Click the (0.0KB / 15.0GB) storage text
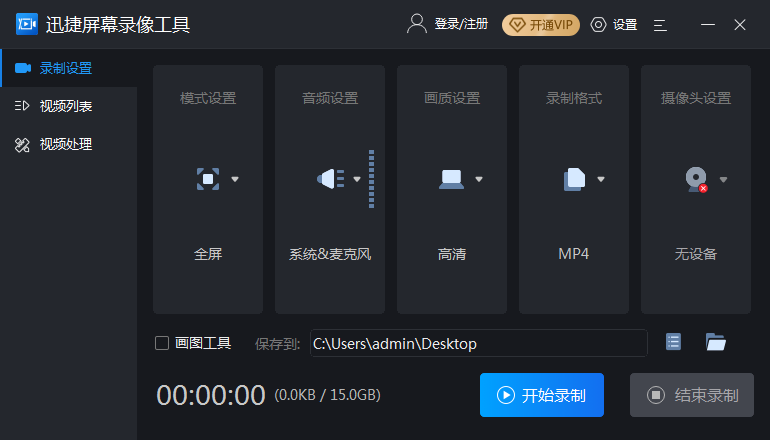 328,395
